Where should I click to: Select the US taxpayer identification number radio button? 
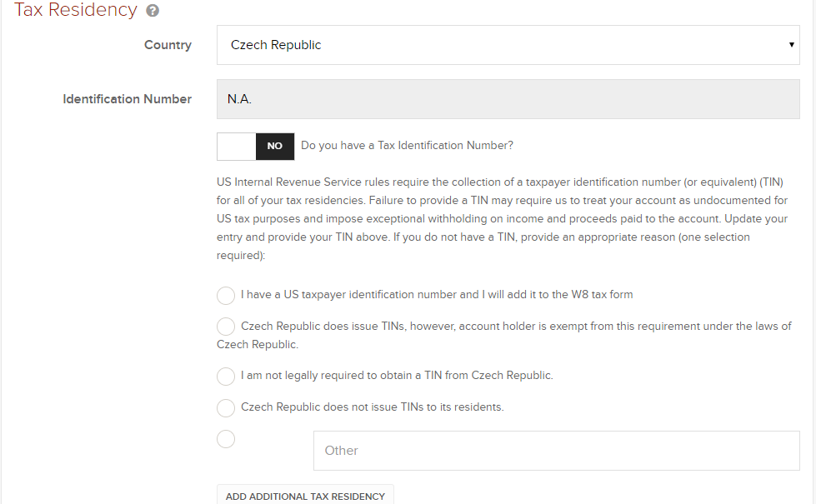click(226, 296)
